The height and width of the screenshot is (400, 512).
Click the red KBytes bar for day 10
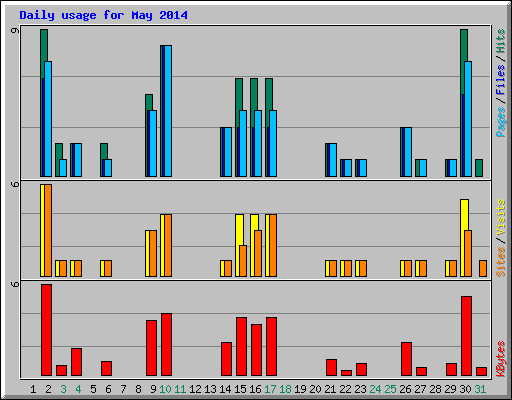pyautogui.click(x=166, y=345)
